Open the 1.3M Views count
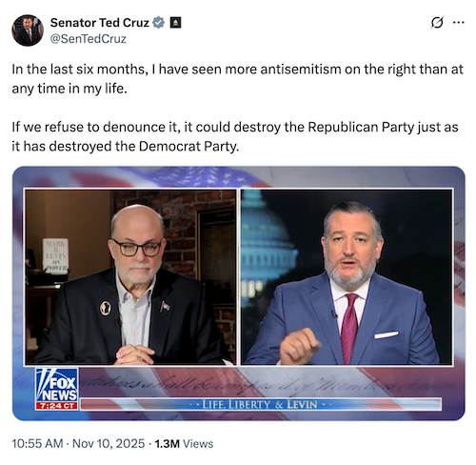This screenshot has width=476, height=465. click(x=184, y=443)
